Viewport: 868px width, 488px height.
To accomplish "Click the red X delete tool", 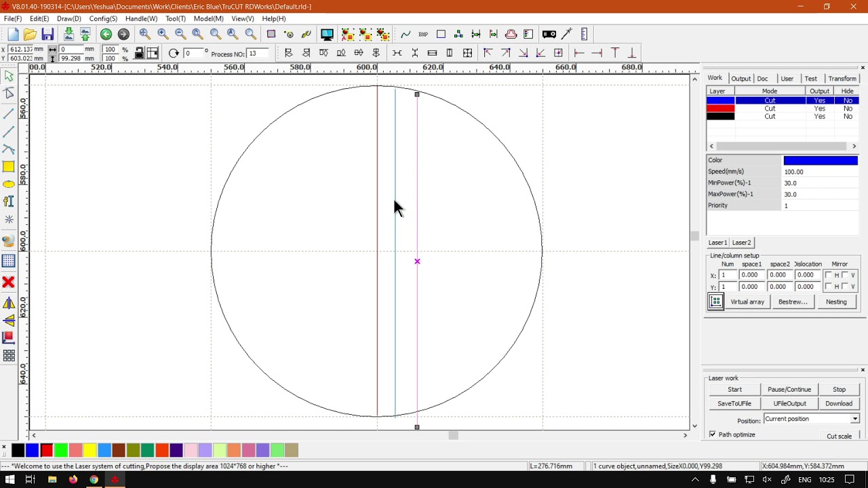I will [9, 282].
